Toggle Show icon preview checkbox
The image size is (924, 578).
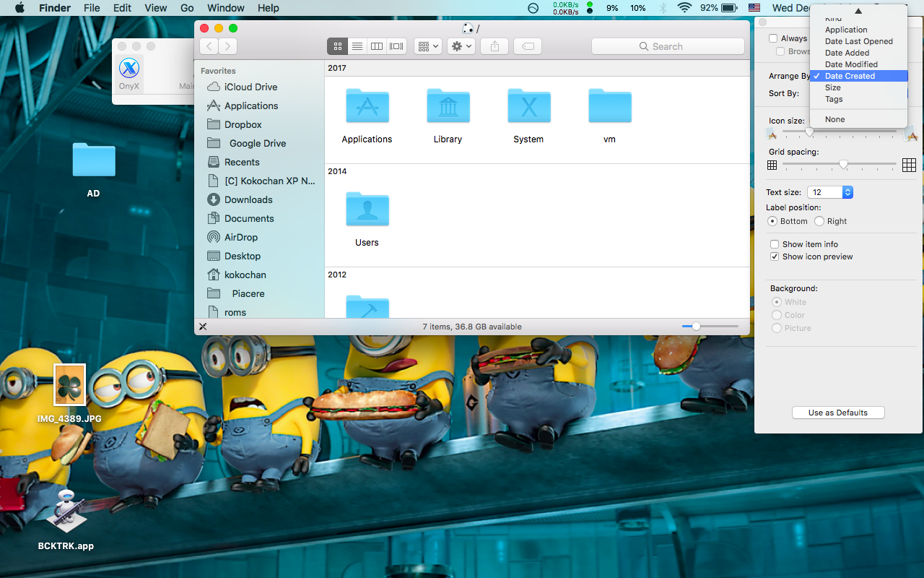(775, 256)
